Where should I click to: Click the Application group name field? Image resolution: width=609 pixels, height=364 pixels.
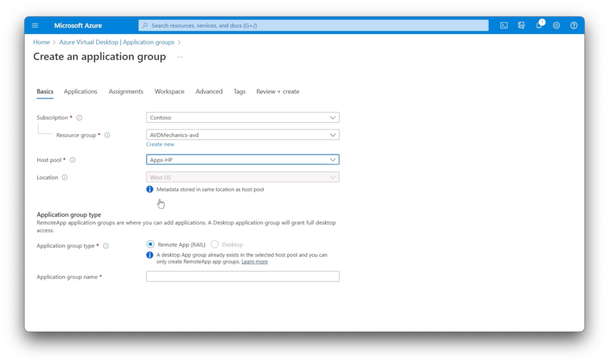coord(243,276)
